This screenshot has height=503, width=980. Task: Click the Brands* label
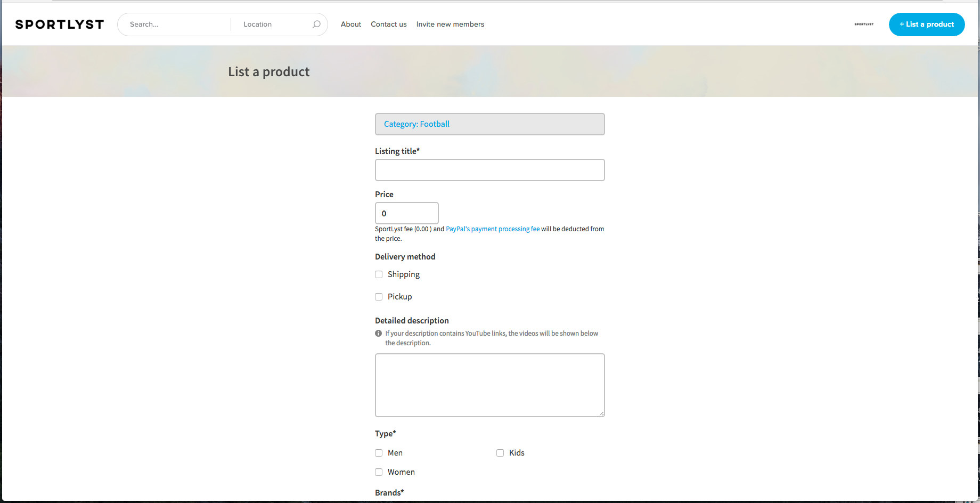point(389,493)
